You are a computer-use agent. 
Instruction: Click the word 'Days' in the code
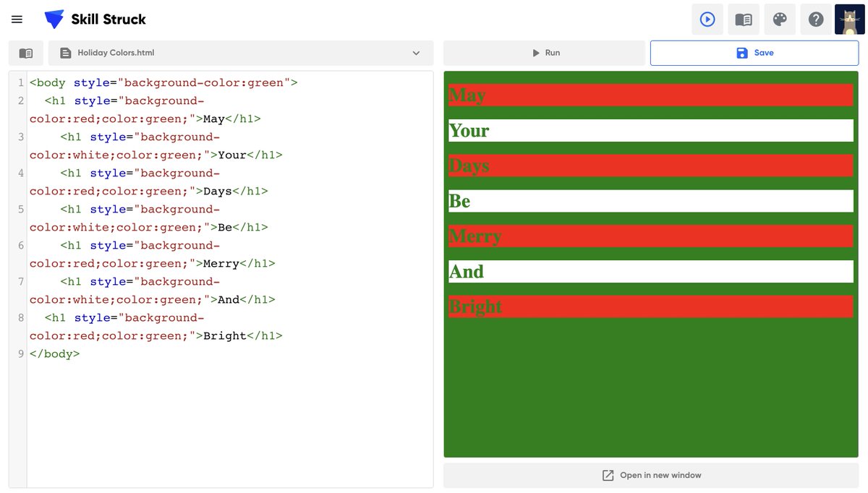click(218, 191)
